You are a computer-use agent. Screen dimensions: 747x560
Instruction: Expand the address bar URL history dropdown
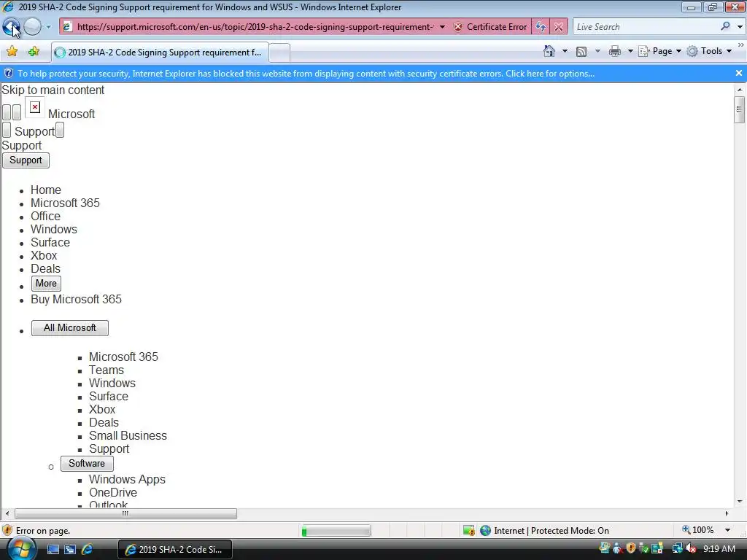pyautogui.click(x=443, y=27)
